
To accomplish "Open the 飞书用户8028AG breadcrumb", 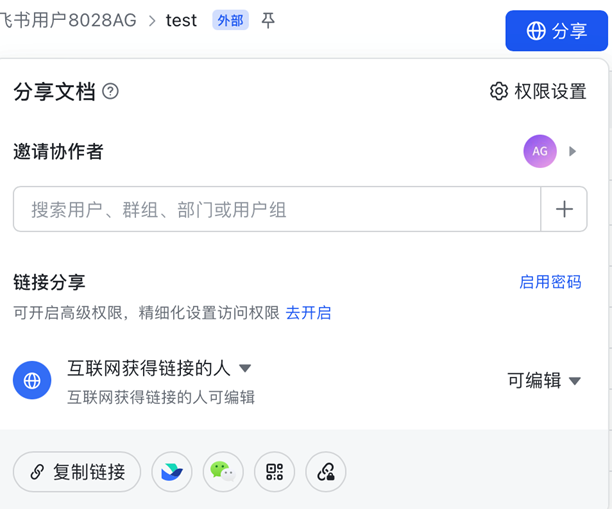I will [x=68, y=21].
